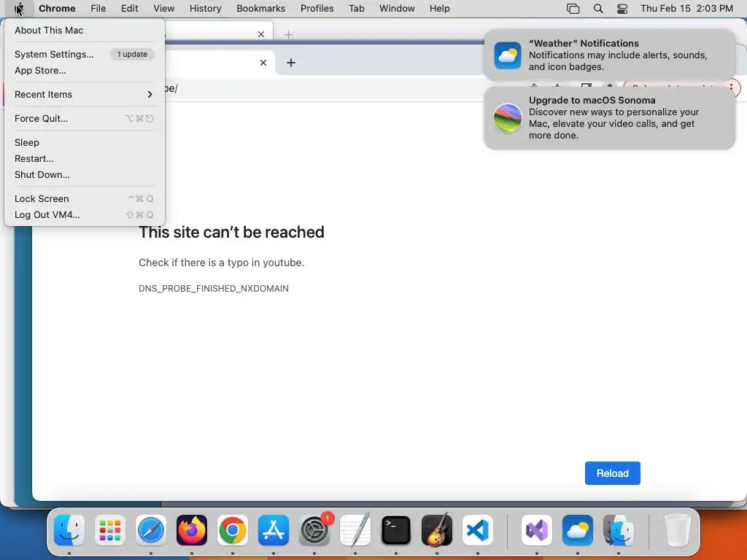747x560 pixels.
Task: Open the Profiles menu
Action: click(x=317, y=9)
